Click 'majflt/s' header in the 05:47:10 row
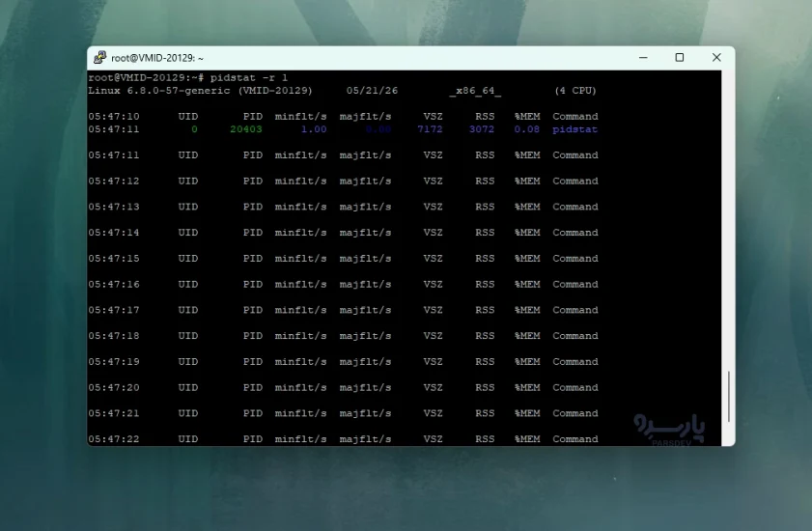 (365, 117)
